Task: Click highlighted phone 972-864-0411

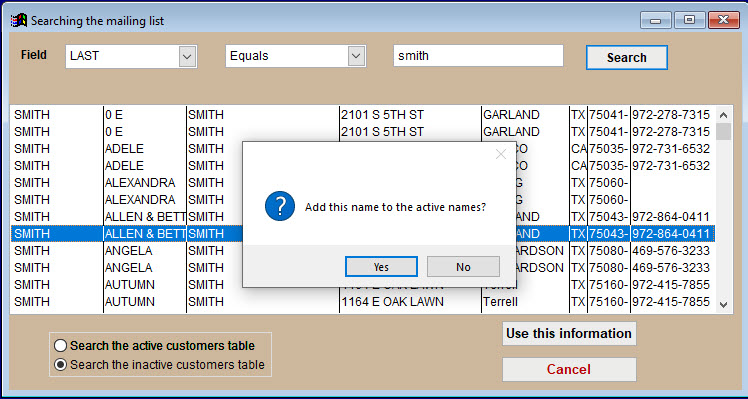Action: tap(671, 234)
